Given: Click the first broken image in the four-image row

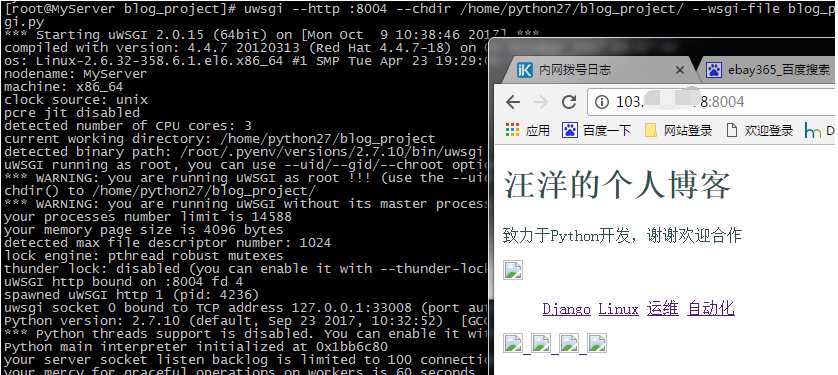Looking at the screenshot, I should point(513,343).
